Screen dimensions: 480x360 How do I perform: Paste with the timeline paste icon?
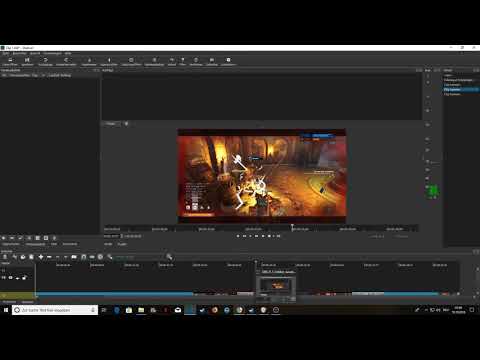click(x=31, y=257)
